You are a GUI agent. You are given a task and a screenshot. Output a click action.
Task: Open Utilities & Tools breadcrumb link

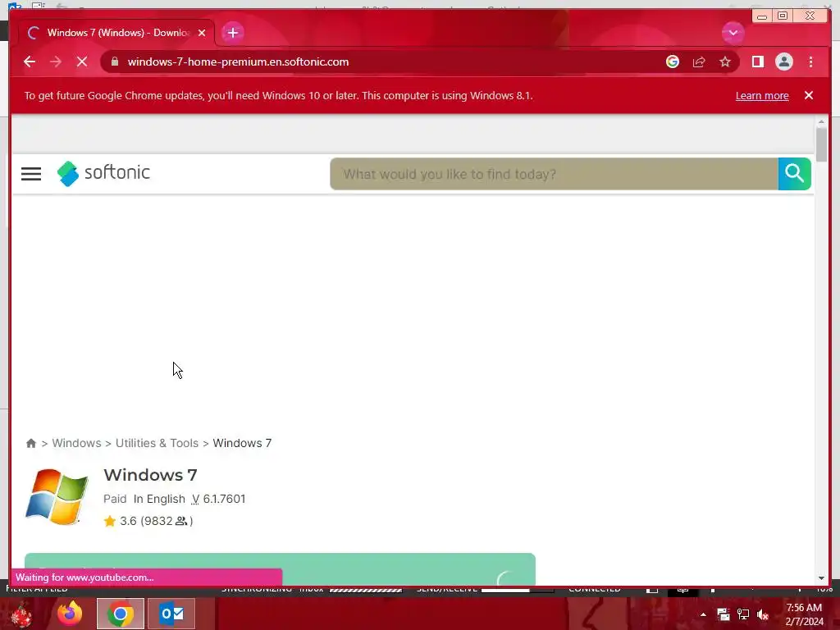point(157,443)
